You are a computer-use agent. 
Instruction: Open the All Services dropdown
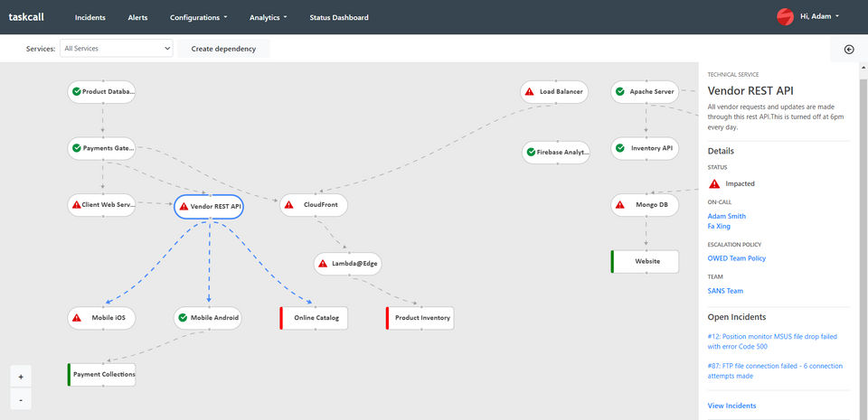click(116, 49)
